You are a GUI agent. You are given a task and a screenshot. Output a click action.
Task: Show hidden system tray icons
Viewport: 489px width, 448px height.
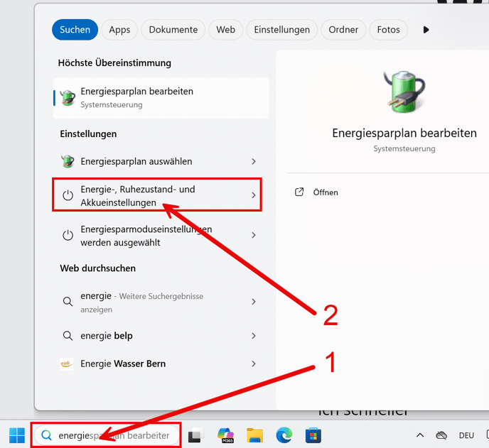pyautogui.click(x=420, y=435)
